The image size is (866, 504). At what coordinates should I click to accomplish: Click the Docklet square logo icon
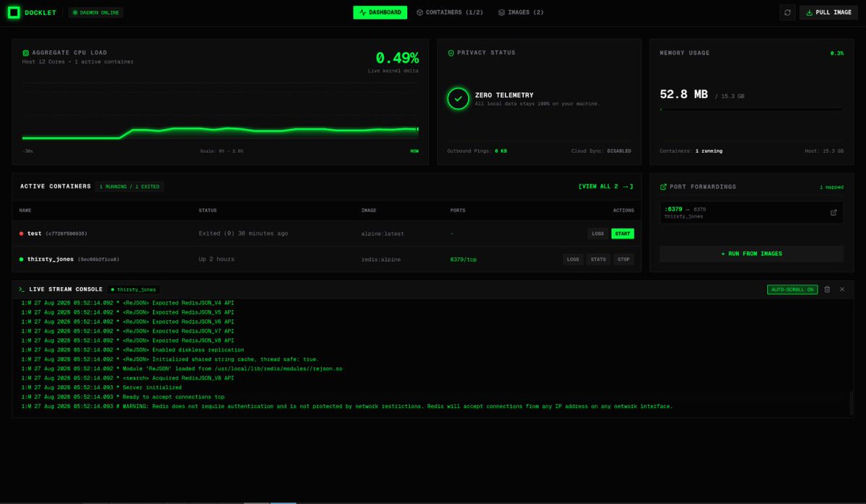tap(14, 12)
